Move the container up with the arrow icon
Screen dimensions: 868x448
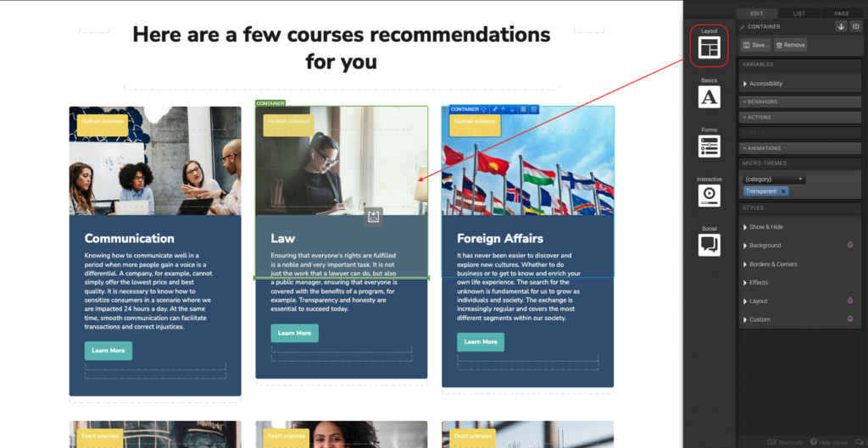click(504, 109)
